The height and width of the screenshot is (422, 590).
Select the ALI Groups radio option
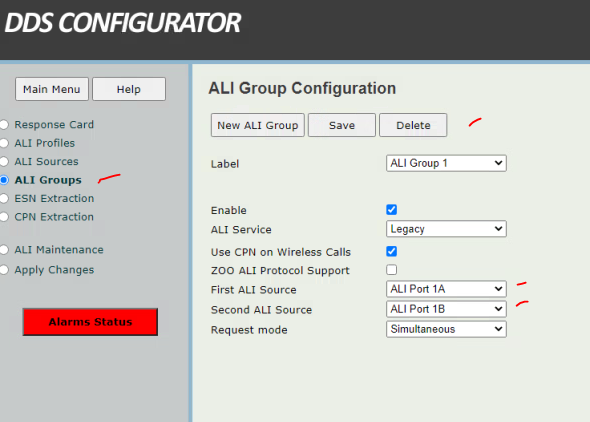click(x=4, y=180)
